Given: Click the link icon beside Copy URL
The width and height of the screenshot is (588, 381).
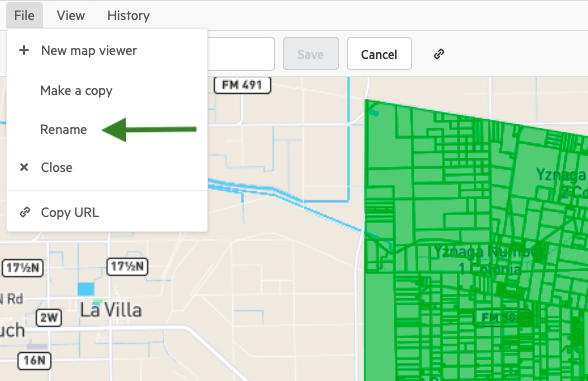Looking at the screenshot, I should point(25,212).
